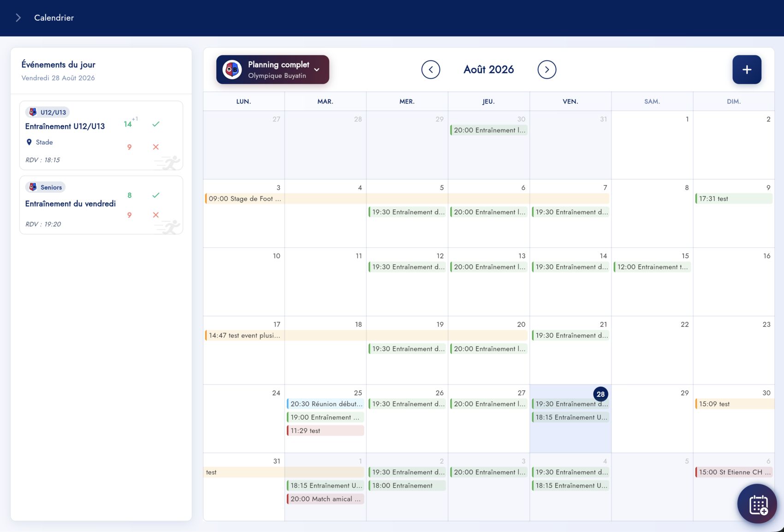Viewport: 784px width, 532px height.
Task: Open the 20:00 Entraînement event on August 27
Action: pos(489,404)
